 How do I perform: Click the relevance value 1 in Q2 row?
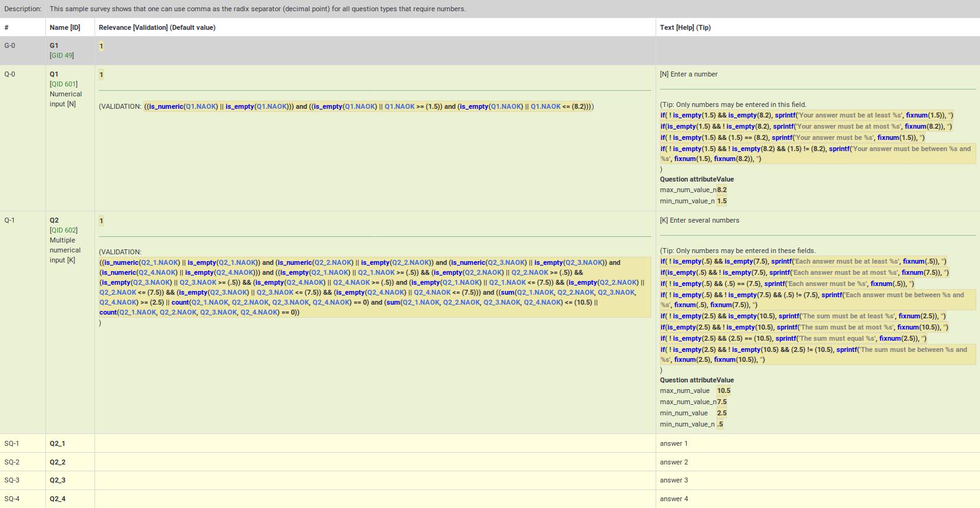point(101,221)
